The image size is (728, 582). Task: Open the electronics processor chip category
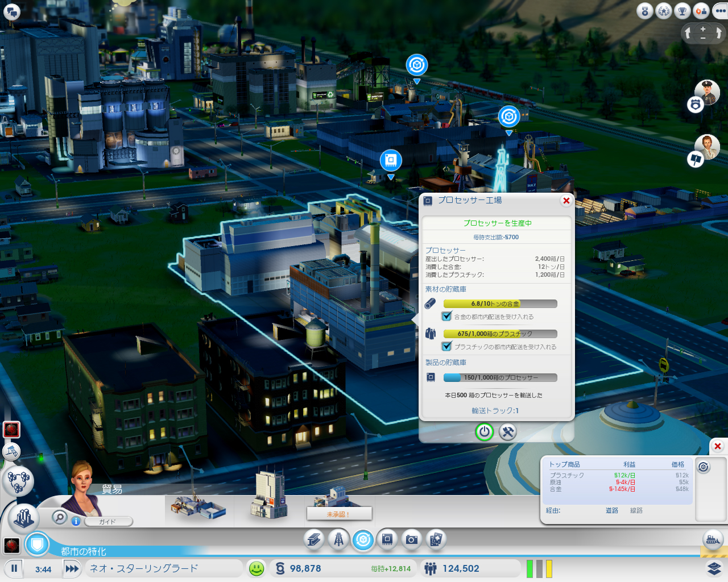tap(387, 539)
